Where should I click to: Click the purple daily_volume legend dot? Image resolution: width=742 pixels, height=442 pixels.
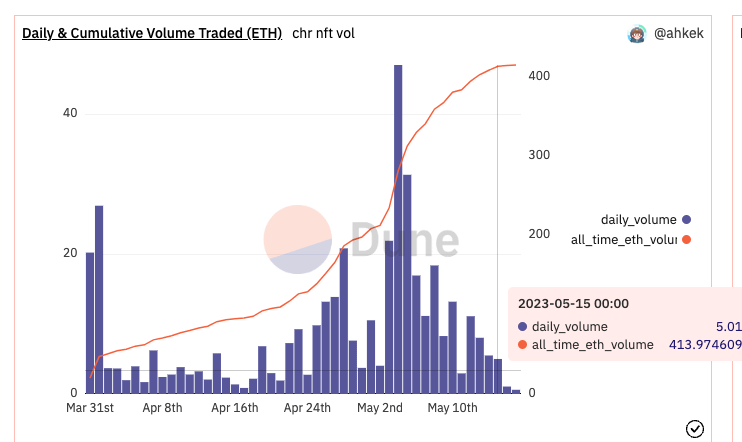coord(686,220)
